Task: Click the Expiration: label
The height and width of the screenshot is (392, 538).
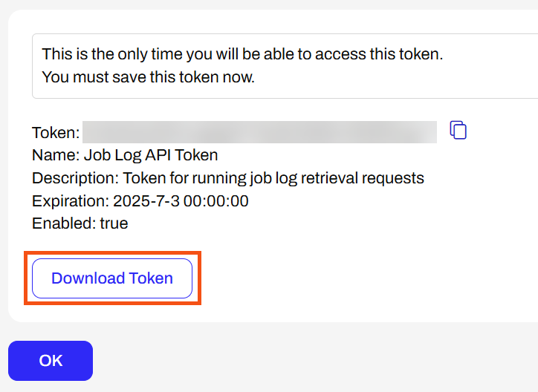Action: 71,200
